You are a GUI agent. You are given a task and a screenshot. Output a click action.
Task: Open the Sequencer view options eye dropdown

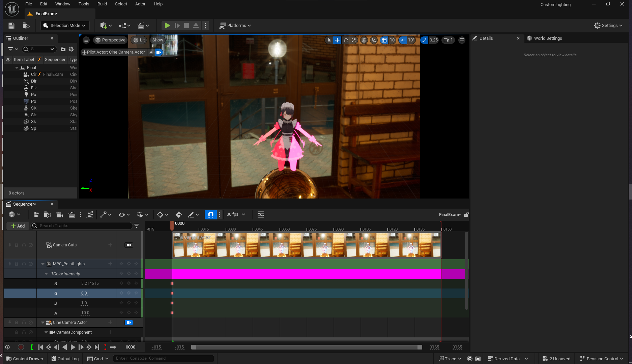pos(124,215)
